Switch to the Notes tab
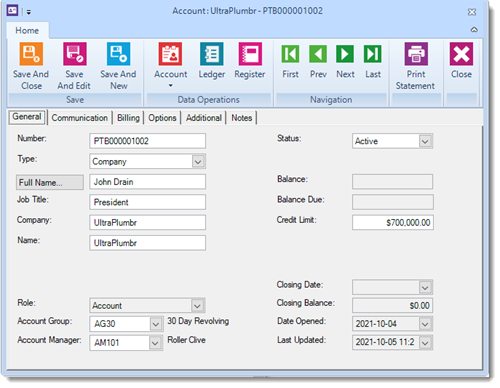Image resolution: width=500 pixels, height=388 pixels. point(242,118)
